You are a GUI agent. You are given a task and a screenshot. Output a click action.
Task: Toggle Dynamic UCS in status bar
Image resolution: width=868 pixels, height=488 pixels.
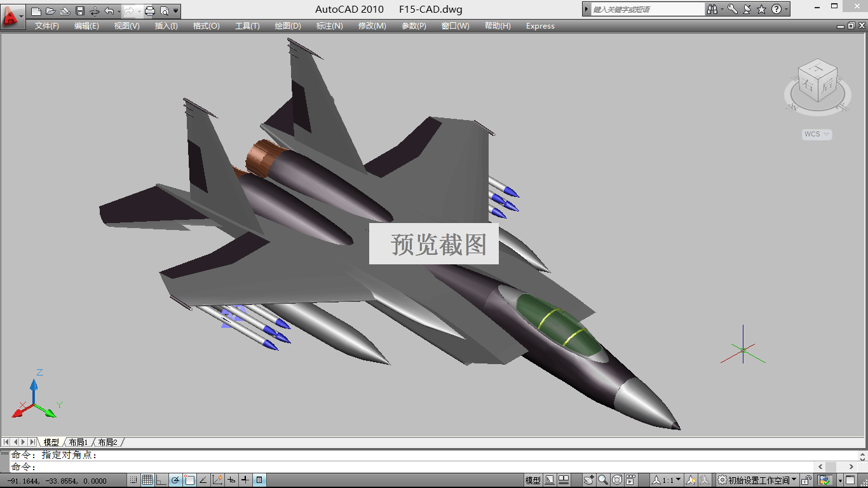coord(217,480)
